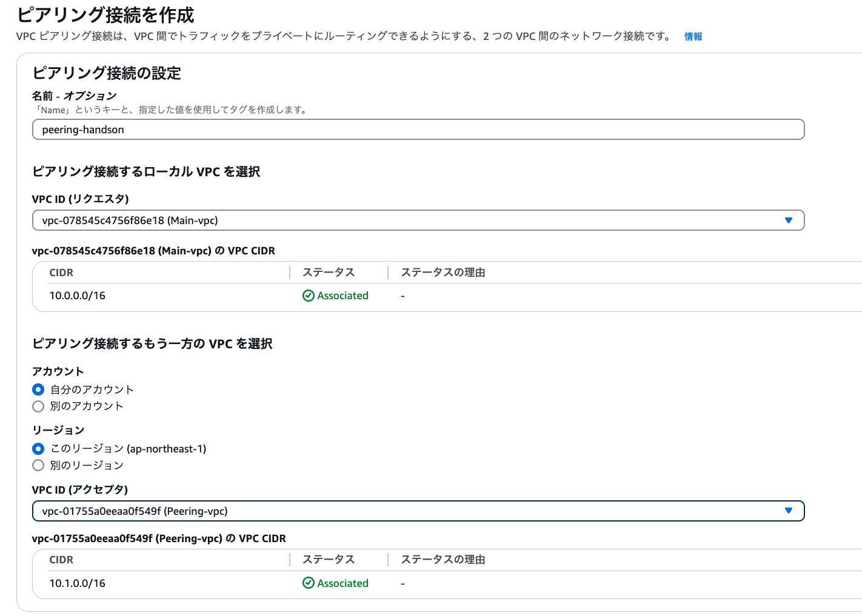Screen dimensions: 862x616
Task: Click CIDR column header in Main-vpc table
Action: (61, 273)
